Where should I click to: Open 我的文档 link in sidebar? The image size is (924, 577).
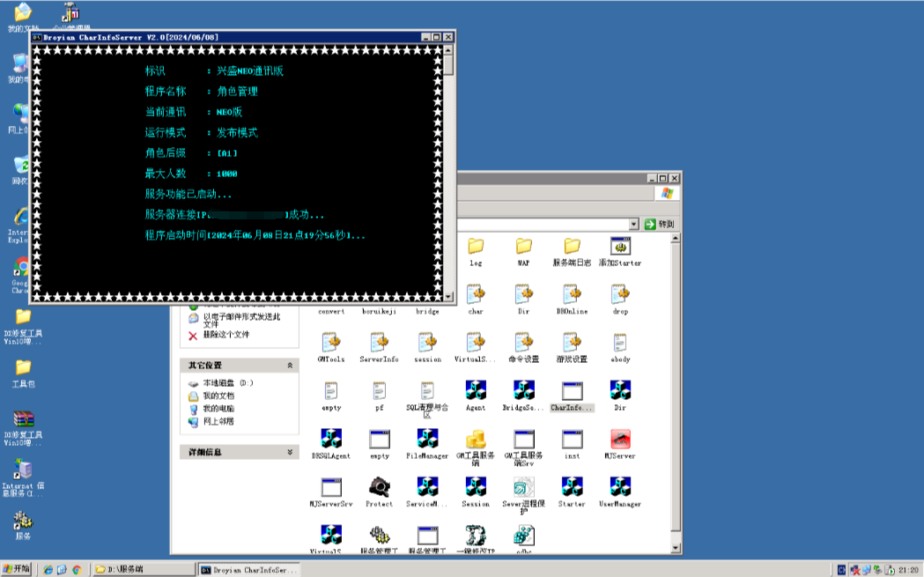click(218, 396)
